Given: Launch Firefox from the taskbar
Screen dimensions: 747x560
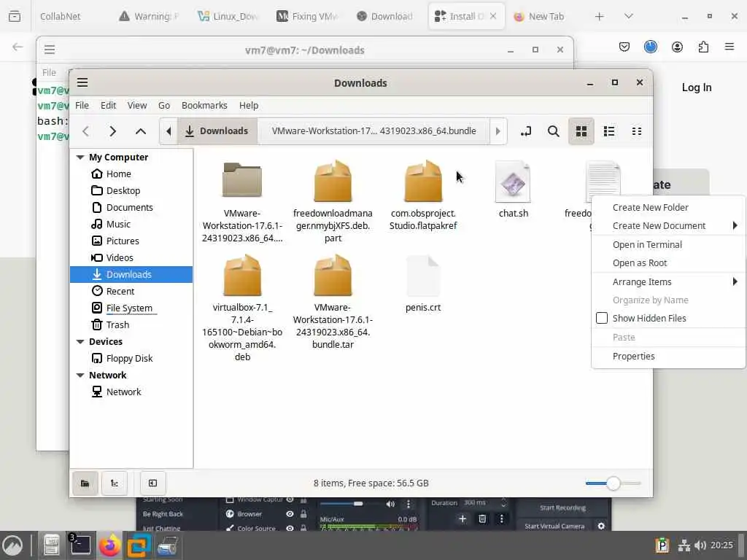Looking at the screenshot, I should [x=109, y=545].
